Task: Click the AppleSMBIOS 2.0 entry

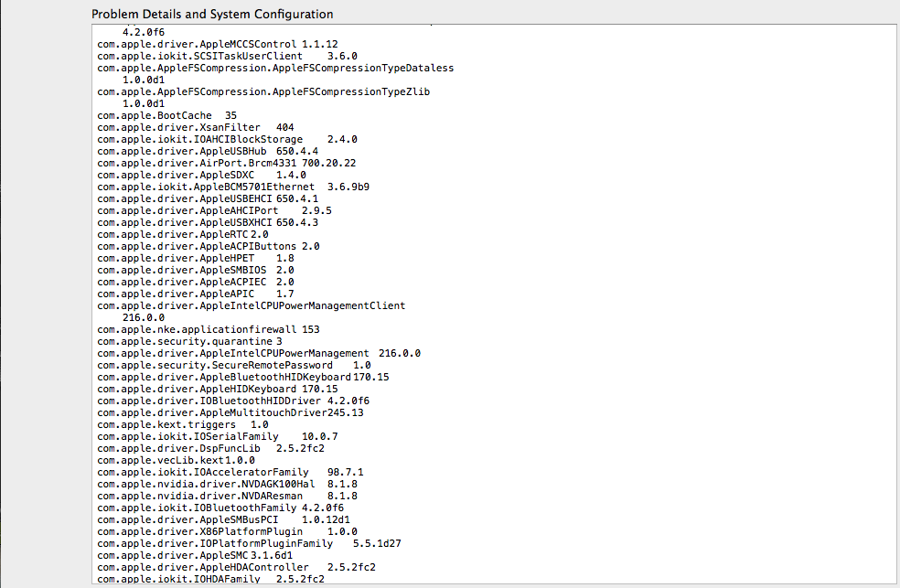Action: (x=196, y=270)
